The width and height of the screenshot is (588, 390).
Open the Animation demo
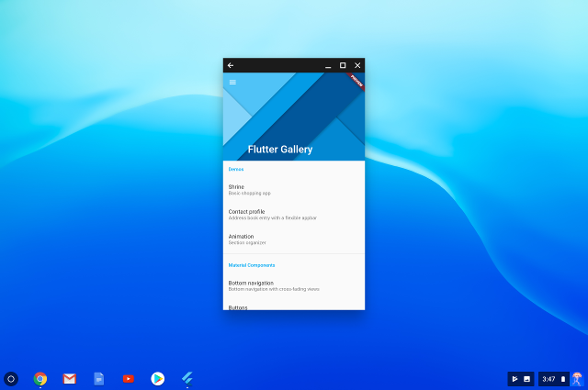[x=294, y=240]
